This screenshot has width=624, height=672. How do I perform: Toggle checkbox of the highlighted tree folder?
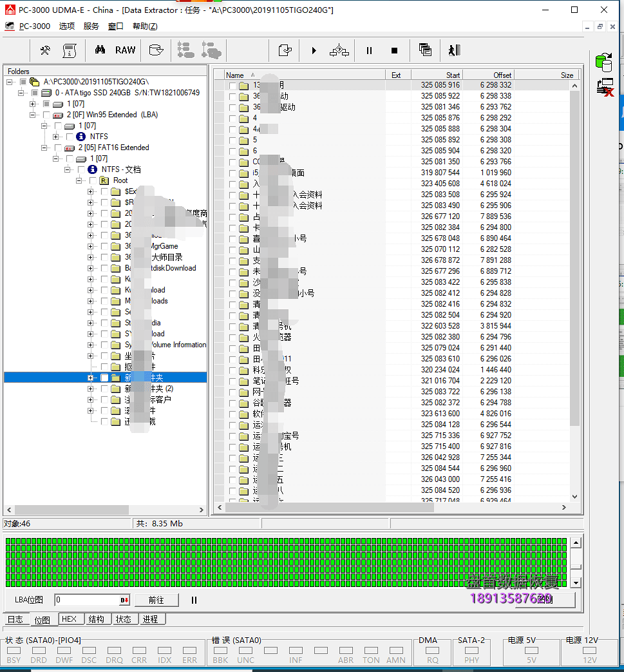click(104, 378)
